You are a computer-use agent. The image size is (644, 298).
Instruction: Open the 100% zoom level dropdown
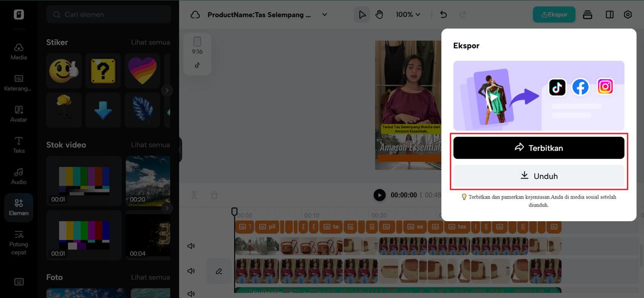408,15
